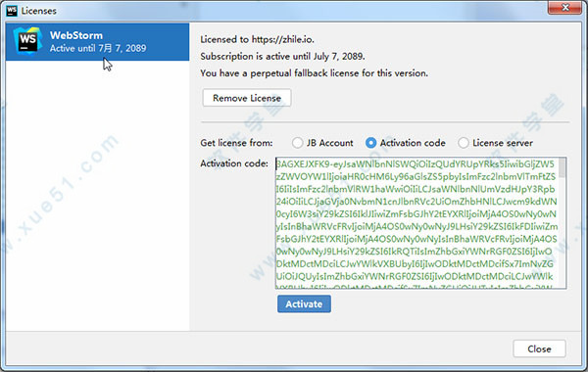Click the 'Get license from:' label
Viewport: 588px width, 372px height.
tap(236, 143)
